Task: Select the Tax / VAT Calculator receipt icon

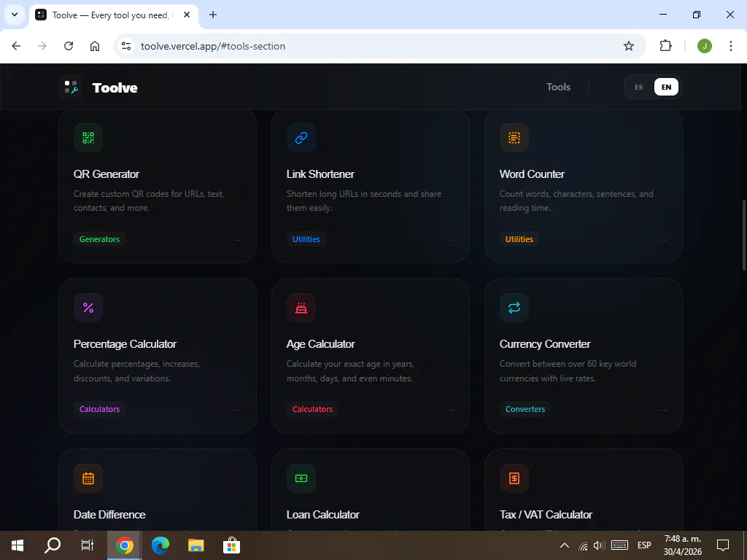Action: [514, 478]
